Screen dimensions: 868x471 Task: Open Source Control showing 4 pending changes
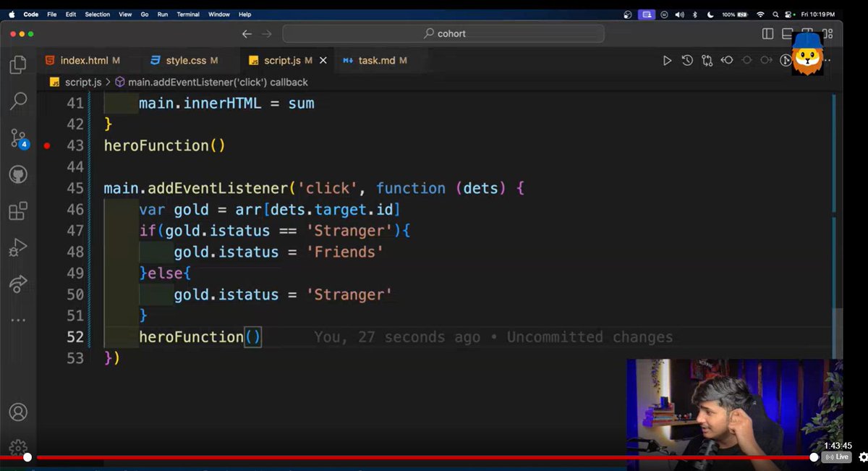[18, 139]
